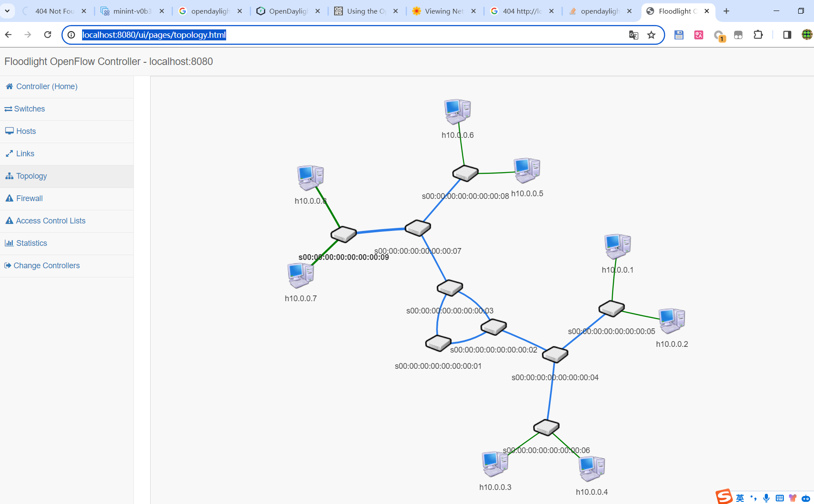Go forward one page

click(x=28, y=35)
